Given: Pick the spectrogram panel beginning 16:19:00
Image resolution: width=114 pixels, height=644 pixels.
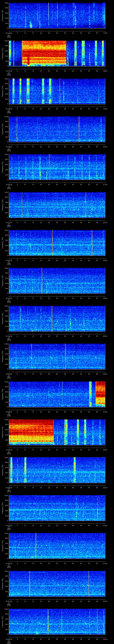Looking at the screenshot, I should click(x=57, y=129).
